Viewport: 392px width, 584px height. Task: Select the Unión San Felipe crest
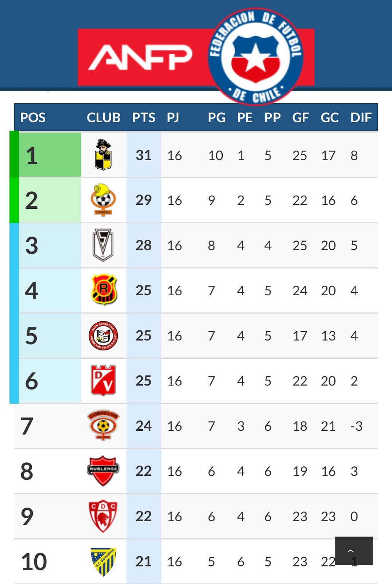(103, 335)
